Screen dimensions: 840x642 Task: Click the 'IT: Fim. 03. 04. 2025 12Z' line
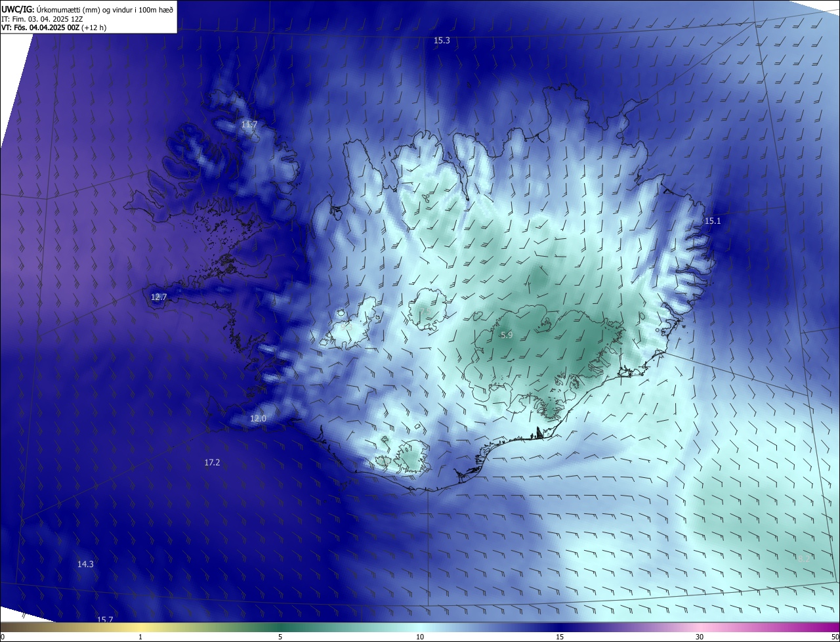42,18
